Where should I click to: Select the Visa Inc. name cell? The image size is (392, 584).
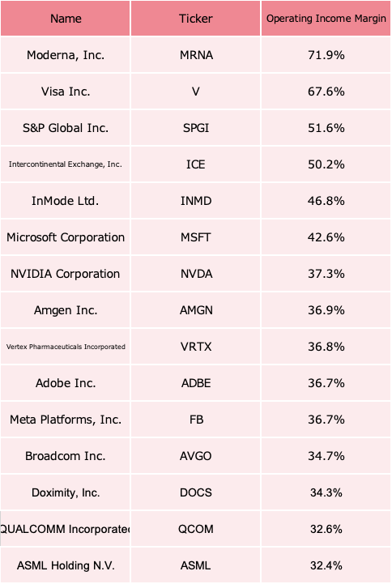click(x=66, y=92)
